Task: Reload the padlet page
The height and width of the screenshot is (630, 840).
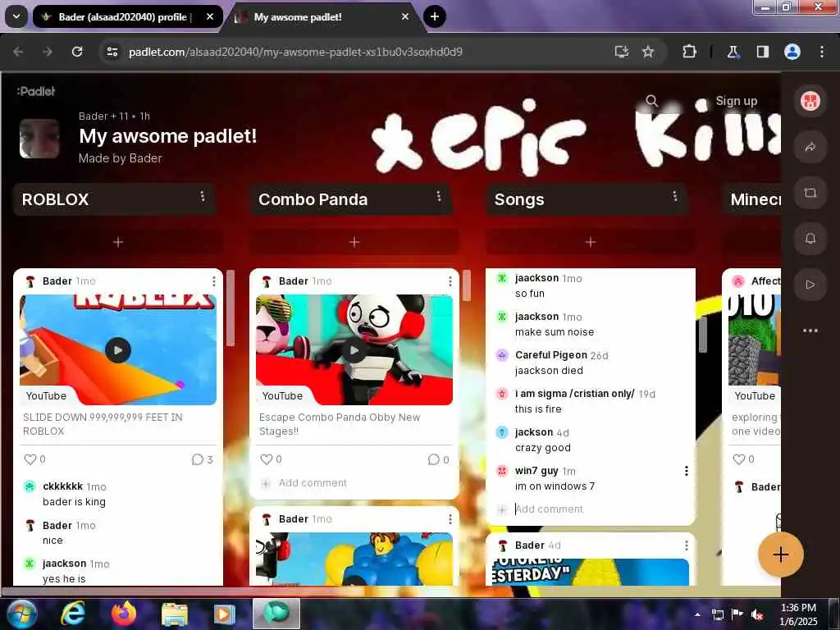Action: (x=77, y=52)
